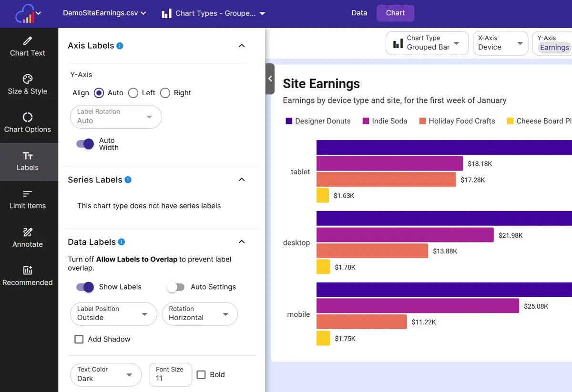Viewport: 572px width, 392px height.
Task: Open Recommended charts sidebar section
Action: [28, 276]
